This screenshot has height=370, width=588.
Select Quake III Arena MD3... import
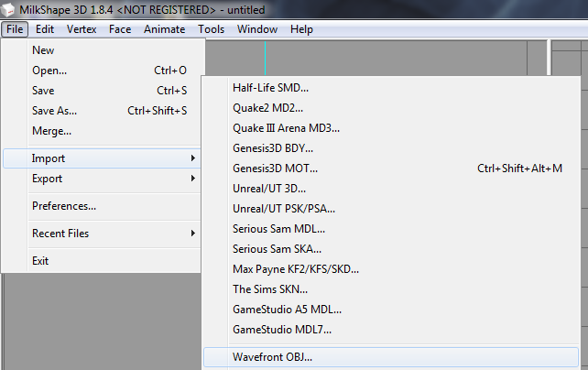(391, 128)
